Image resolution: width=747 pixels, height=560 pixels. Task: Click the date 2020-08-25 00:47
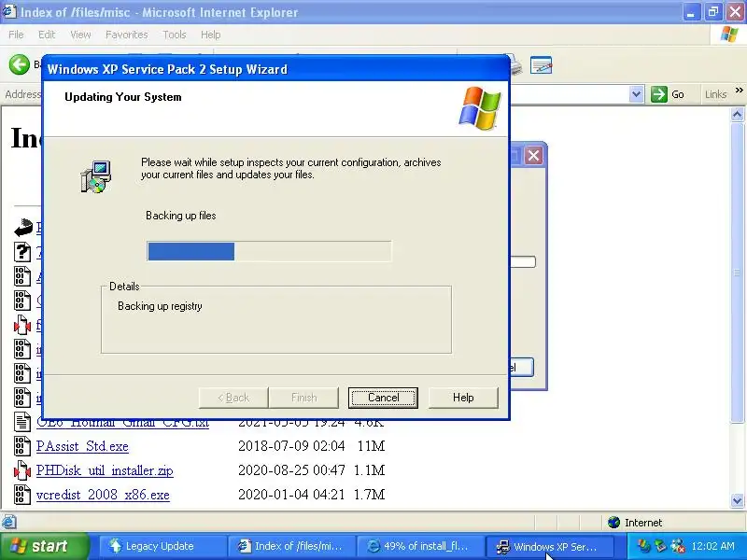(291, 470)
